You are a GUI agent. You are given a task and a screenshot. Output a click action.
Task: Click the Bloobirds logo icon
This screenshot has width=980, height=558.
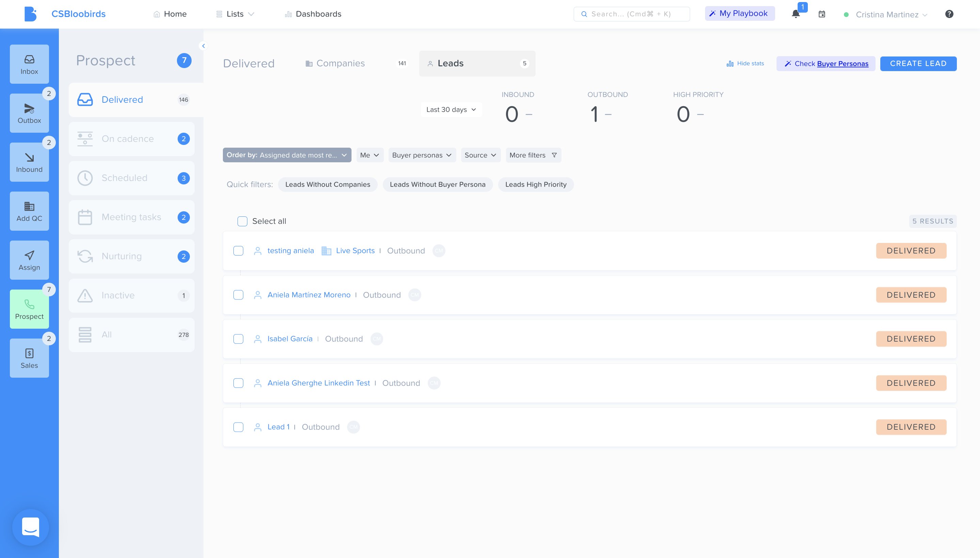click(30, 14)
